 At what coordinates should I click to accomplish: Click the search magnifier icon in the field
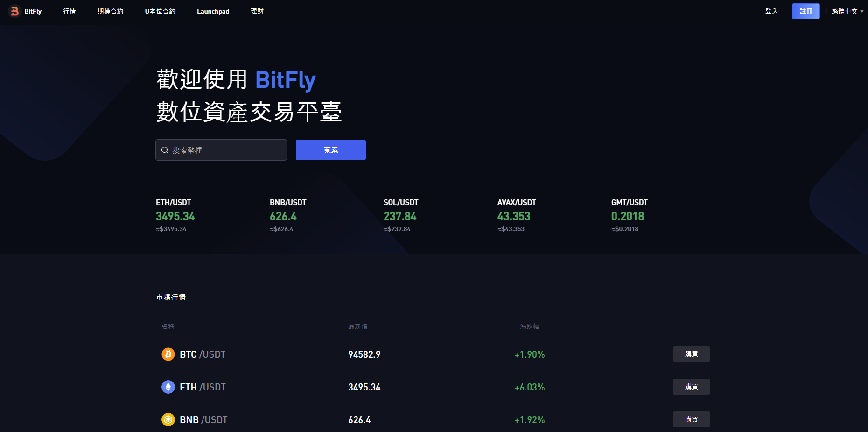165,150
